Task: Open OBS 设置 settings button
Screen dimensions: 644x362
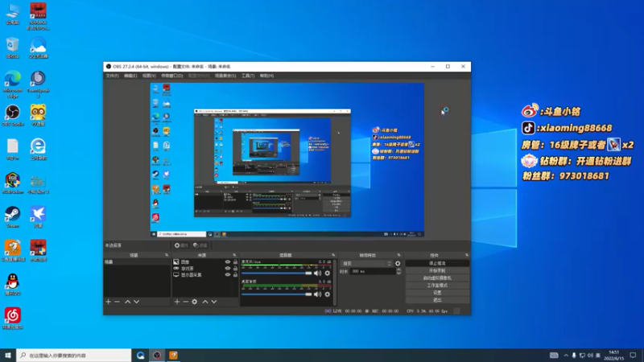Action: pyautogui.click(x=437, y=293)
